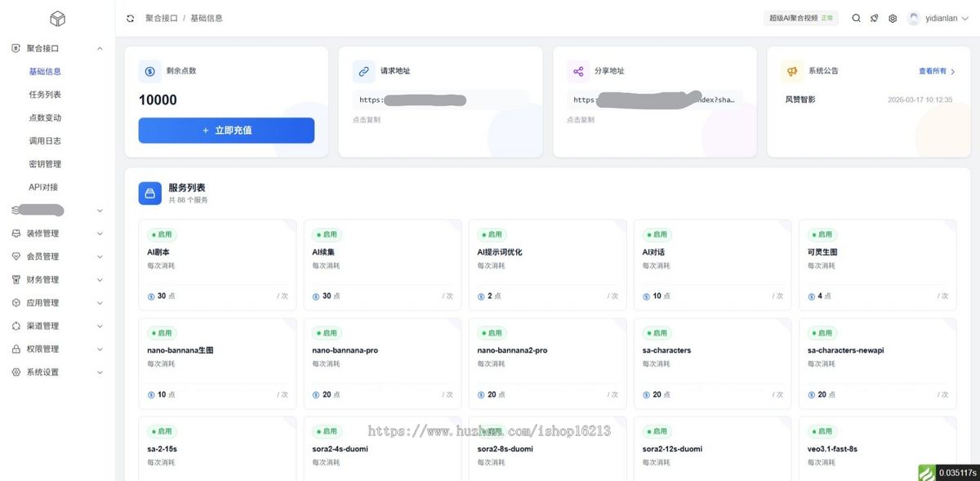The image size is (980, 481).
Task: Click the 剩余点数 coin icon
Action: (x=149, y=71)
